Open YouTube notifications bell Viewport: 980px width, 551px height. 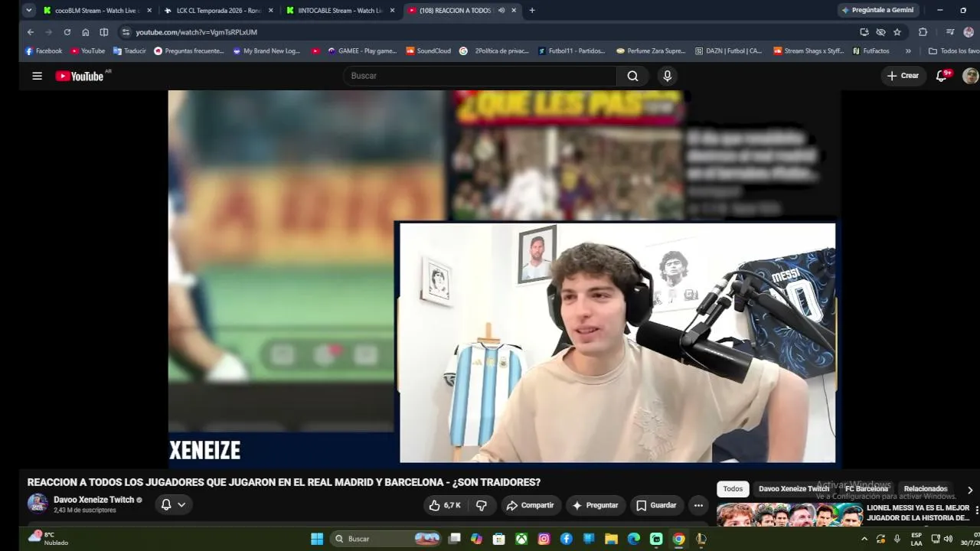point(942,76)
